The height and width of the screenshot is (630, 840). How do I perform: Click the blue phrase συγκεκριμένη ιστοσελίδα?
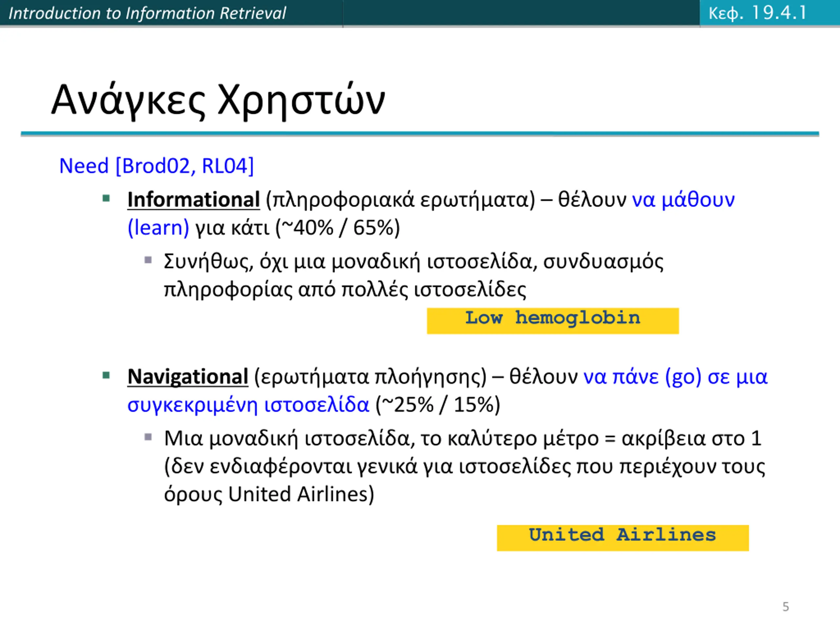pos(248,405)
